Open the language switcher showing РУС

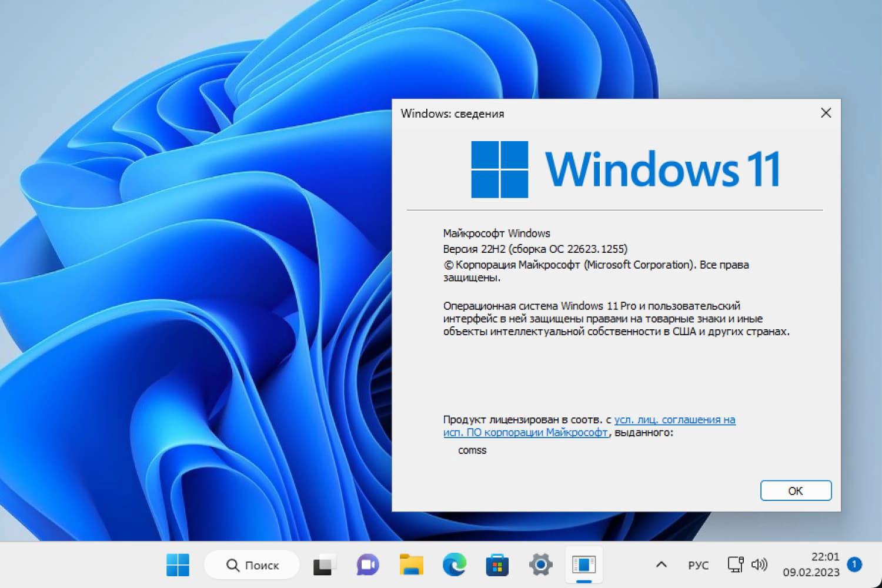click(697, 564)
